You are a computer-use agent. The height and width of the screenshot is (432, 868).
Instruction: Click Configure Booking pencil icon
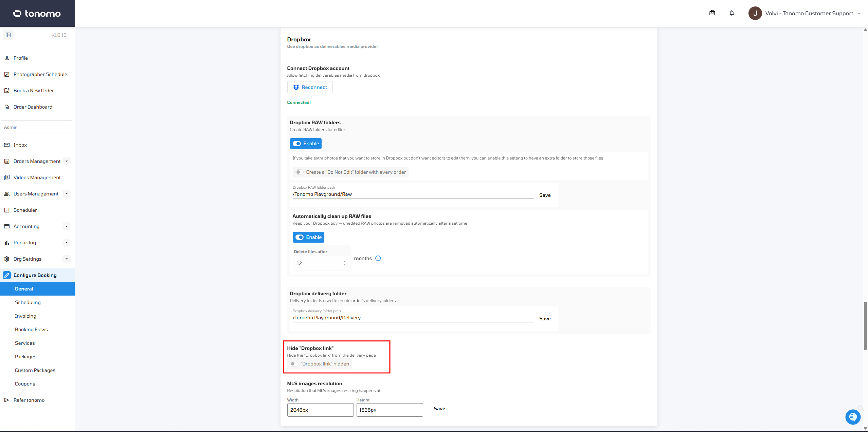7,275
